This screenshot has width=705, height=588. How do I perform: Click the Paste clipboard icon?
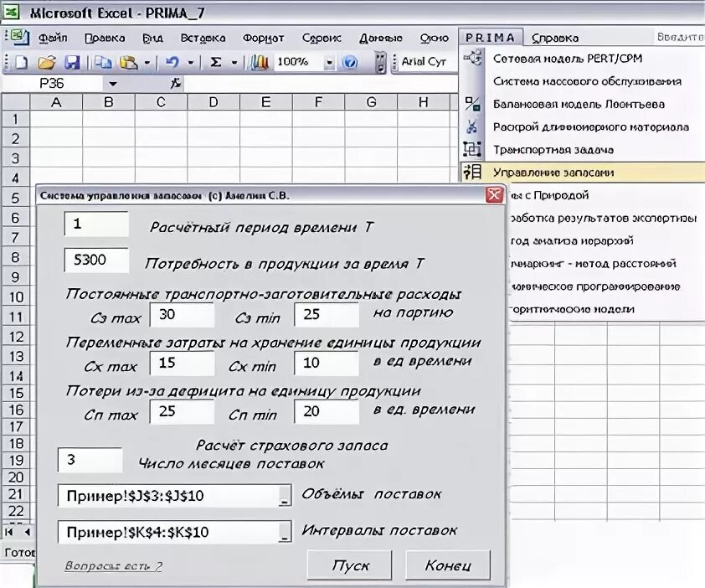point(128,62)
